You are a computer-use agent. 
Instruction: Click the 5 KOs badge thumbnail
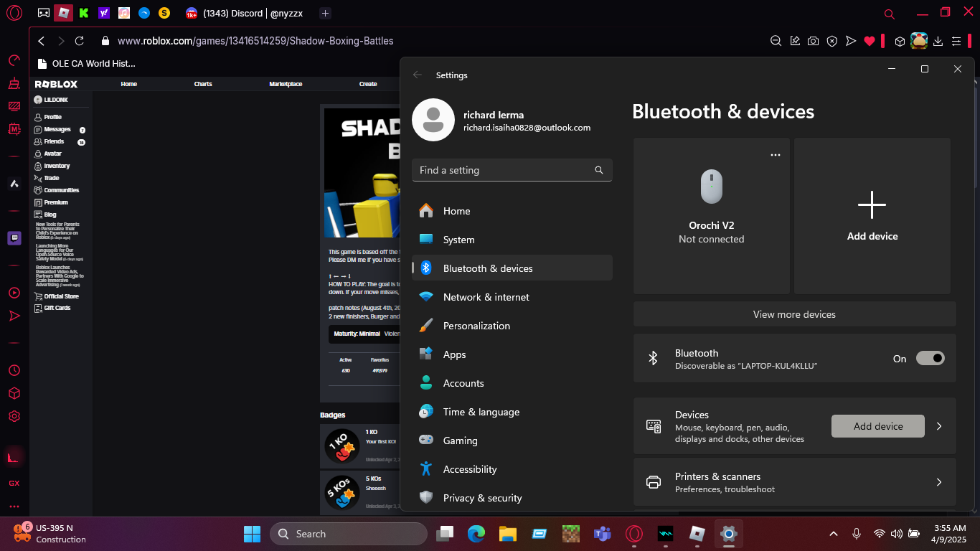pyautogui.click(x=342, y=492)
